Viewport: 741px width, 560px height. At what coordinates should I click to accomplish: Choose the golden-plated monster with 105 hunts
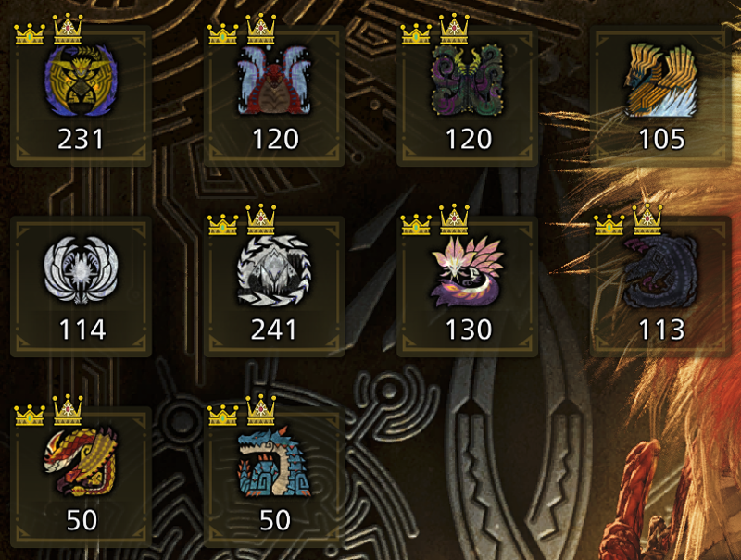(660, 81)
